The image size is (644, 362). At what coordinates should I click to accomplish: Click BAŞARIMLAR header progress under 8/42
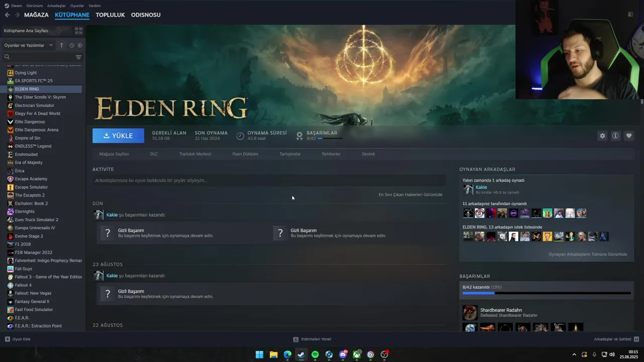(x=546, y=293)
